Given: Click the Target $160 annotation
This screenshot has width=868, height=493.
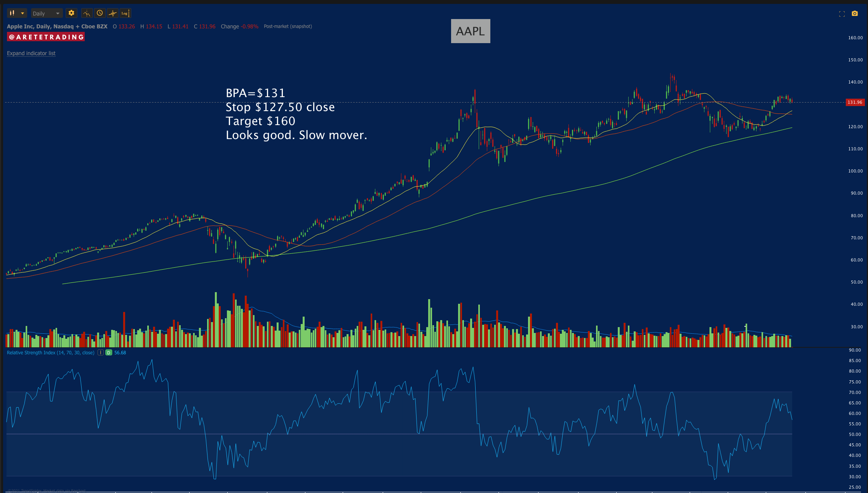Looking at the screenshot, I should click(261, 121).
